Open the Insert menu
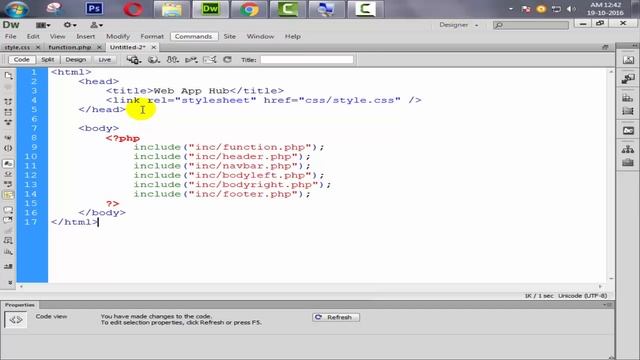 [x=86, y=36]
